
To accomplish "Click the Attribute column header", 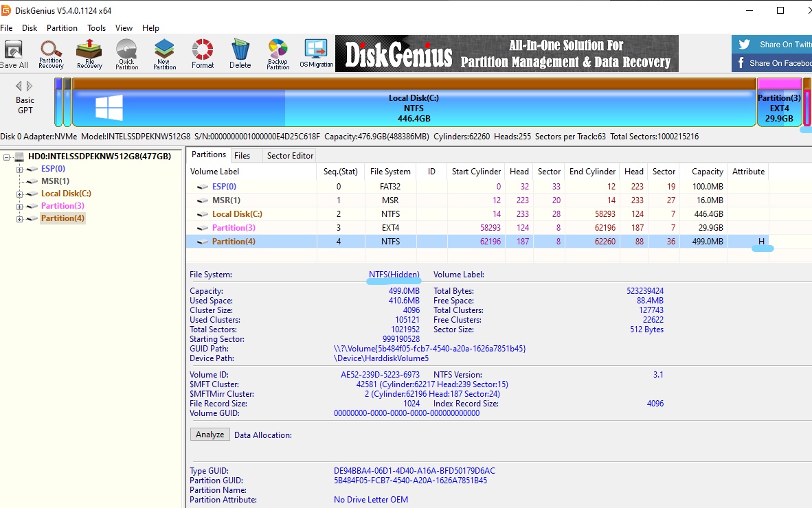I will coord(748,172).
